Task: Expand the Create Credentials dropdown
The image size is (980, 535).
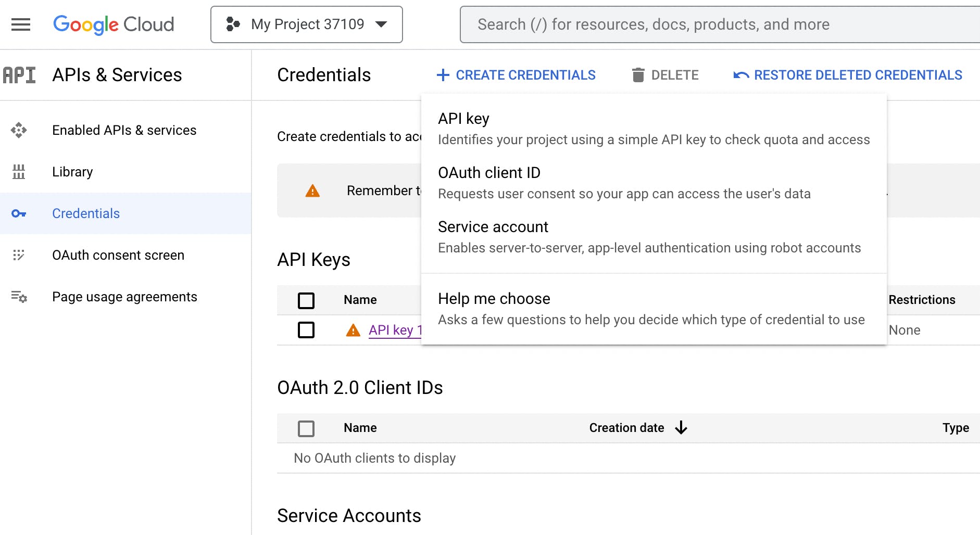Action: [x=516, y=75]
